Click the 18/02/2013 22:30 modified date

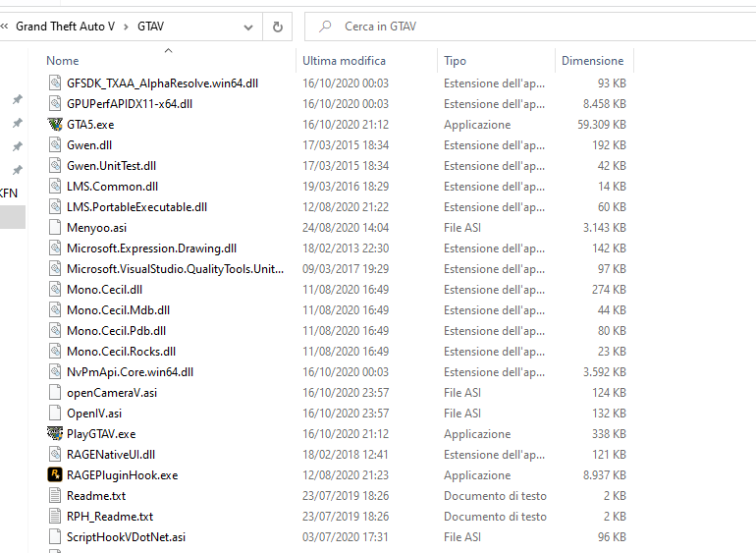coord(346,249)
